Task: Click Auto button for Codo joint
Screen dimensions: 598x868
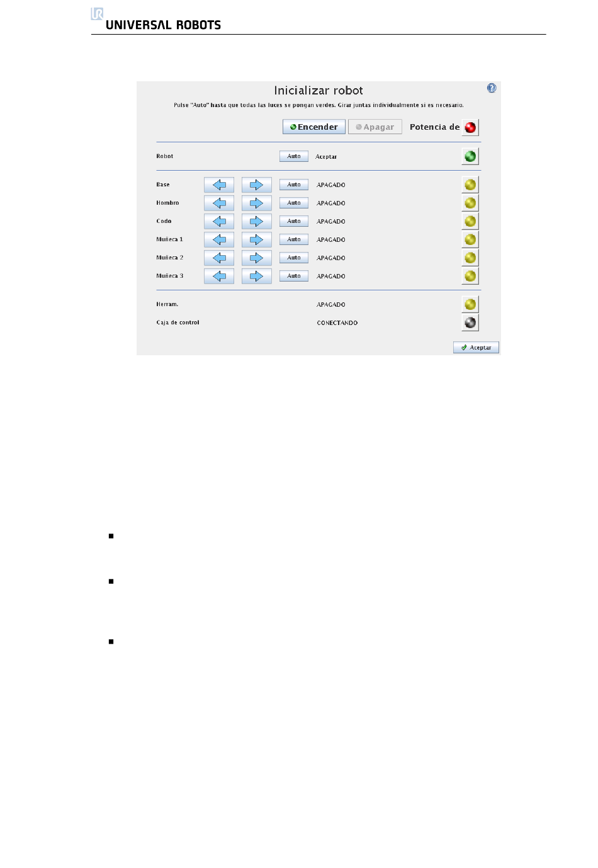Action: (x=294, y=221)
